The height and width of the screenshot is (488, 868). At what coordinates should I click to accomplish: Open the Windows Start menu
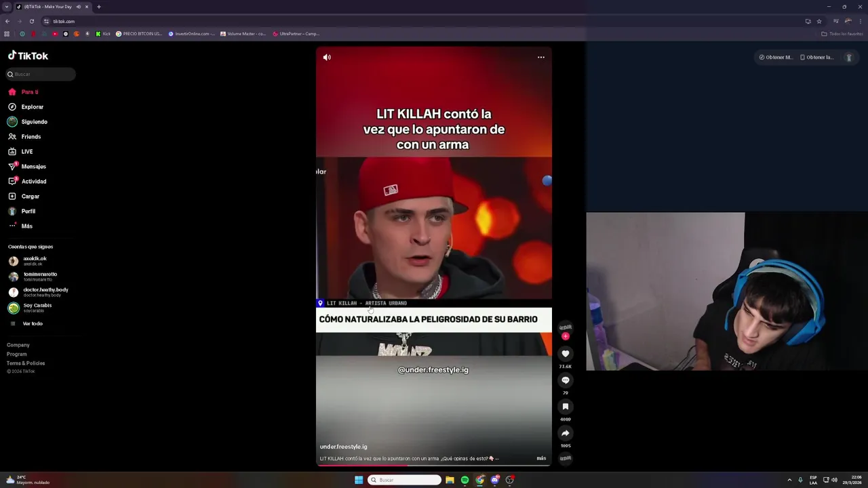pos(359,480)
